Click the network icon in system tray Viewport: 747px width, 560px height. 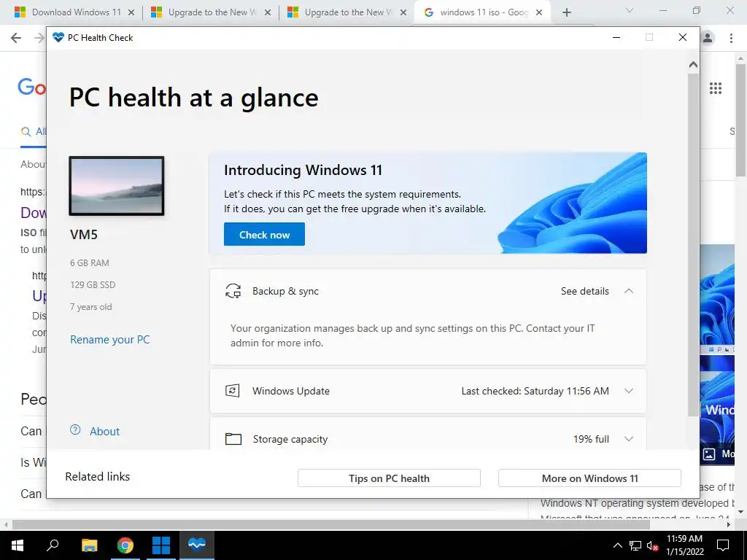click(x=635, y=545)
